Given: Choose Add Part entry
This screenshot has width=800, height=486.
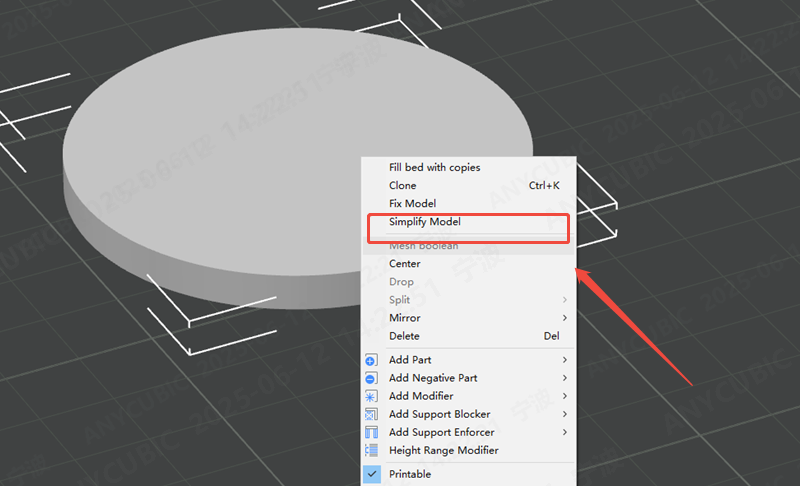Looking at the screenshot, I should (469, 360).
